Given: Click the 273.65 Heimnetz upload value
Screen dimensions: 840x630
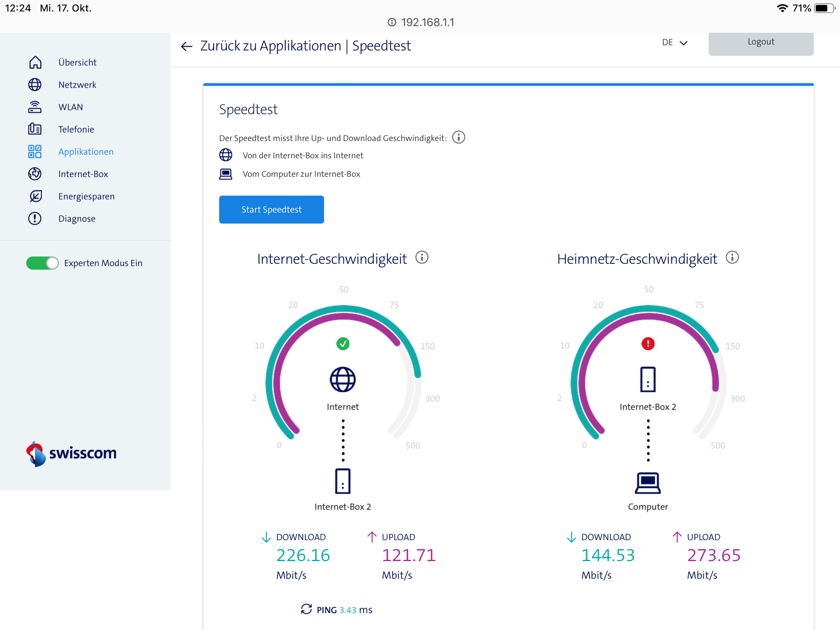Looking at the screenshot, I should (x=714, y=555).
